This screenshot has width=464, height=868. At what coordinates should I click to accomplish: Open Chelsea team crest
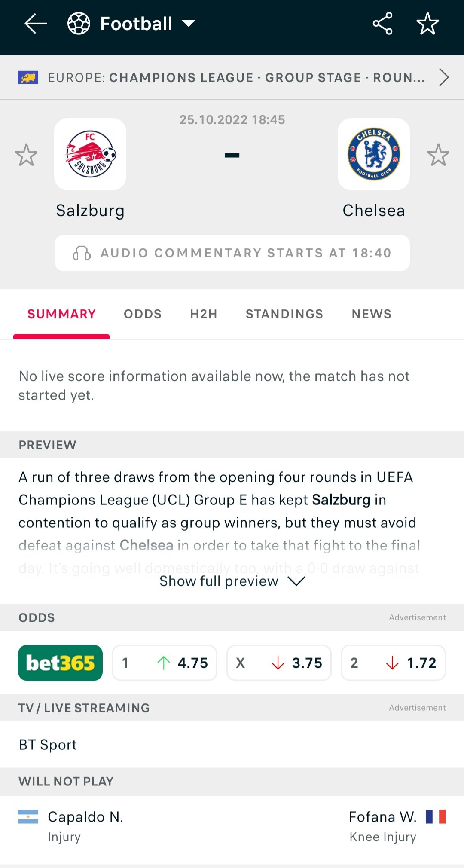click(373, 154)
